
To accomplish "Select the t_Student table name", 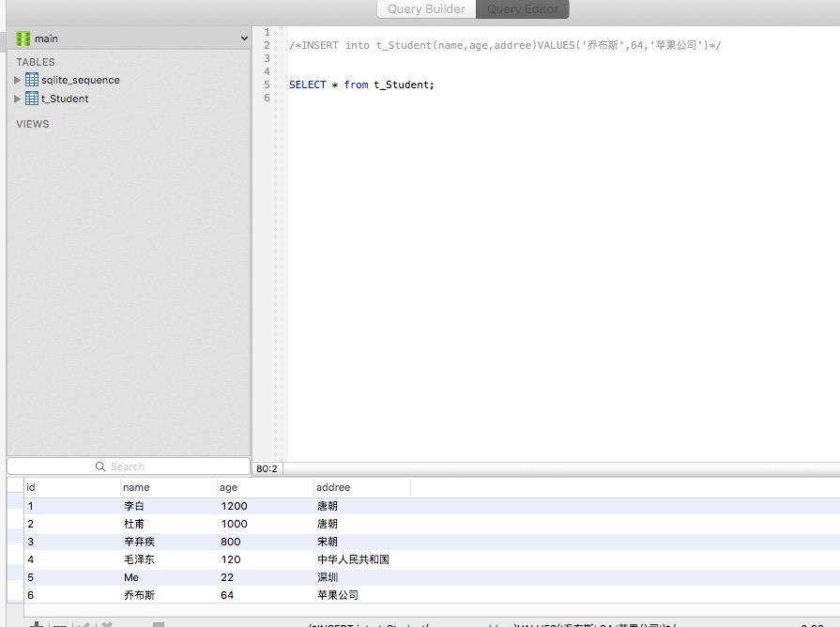I will [65, 99].
